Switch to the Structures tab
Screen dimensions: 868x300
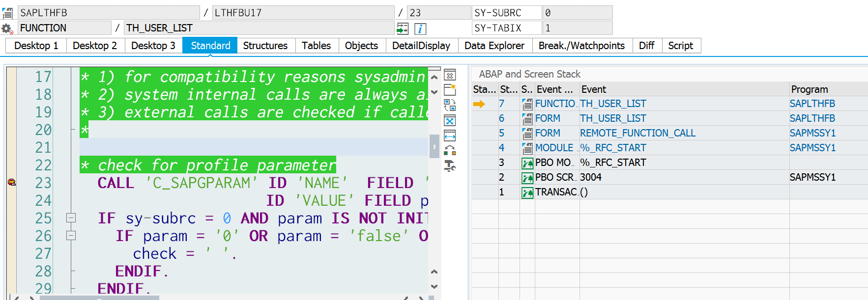tap(265, 46)
